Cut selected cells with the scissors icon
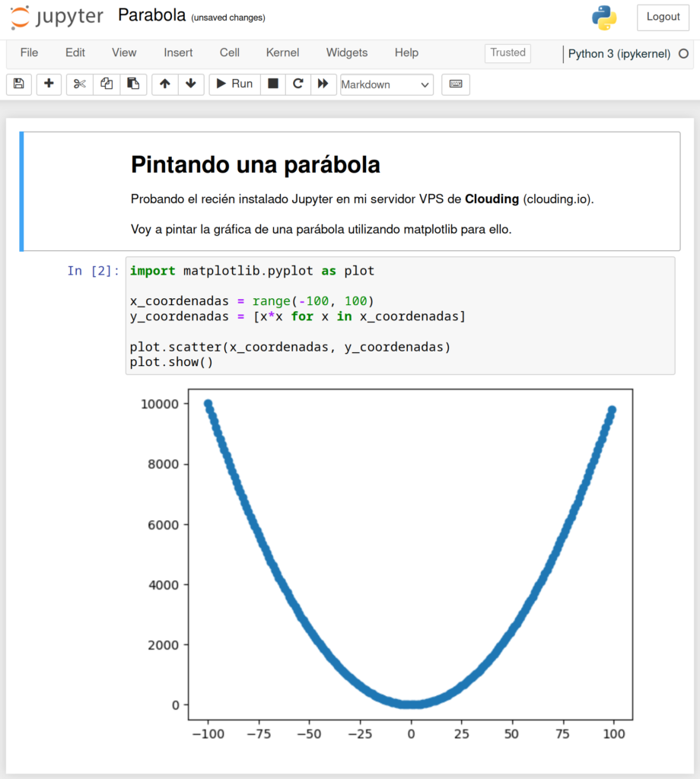This screenshot has height=779, width=700. [x=79, y=84]
